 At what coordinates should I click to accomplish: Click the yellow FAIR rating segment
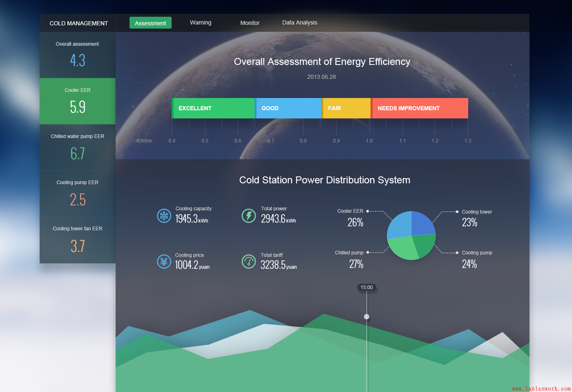346,108
